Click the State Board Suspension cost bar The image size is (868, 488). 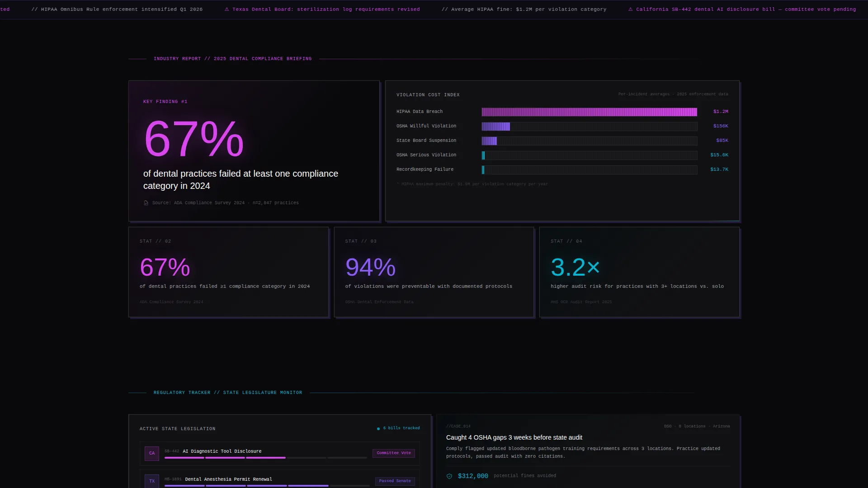[x=590, y=141]
